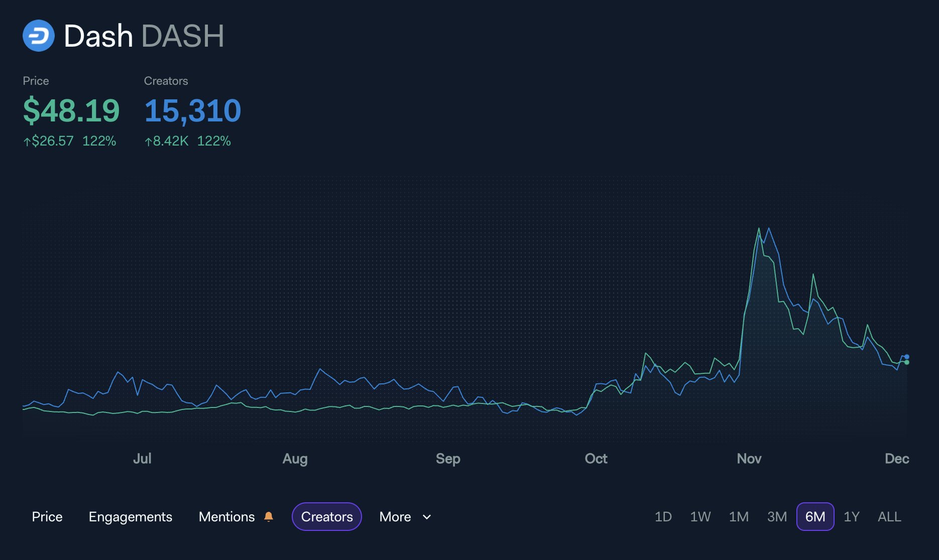Click the Price stat label

(x=36, y=81)
